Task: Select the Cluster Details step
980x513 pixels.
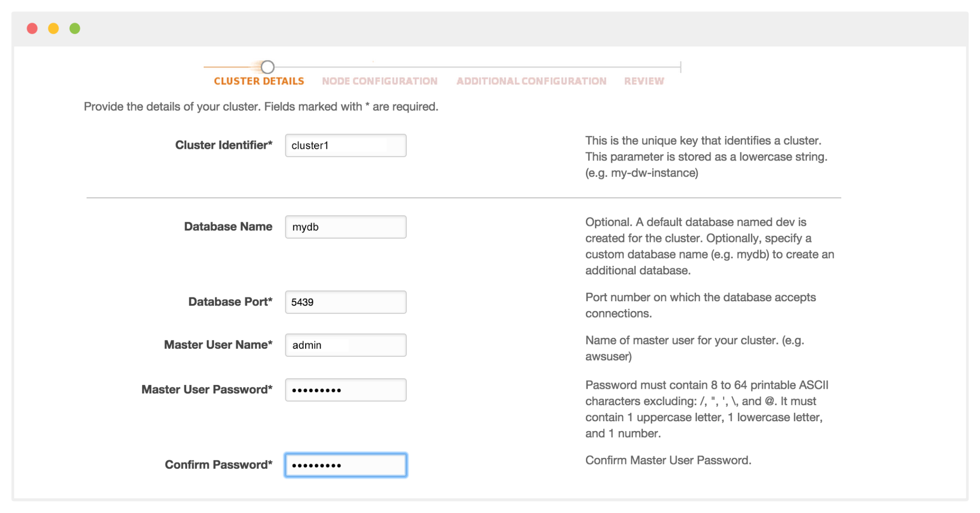Action: [259, 80]
